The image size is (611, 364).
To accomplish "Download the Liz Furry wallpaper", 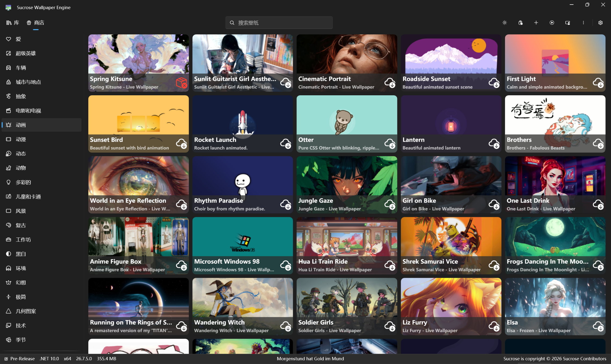I will (494, 326).
